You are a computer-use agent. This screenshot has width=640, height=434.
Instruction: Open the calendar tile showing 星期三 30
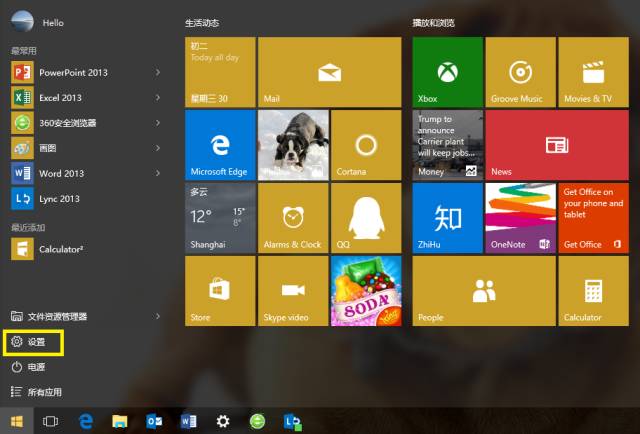coord(220,72)
